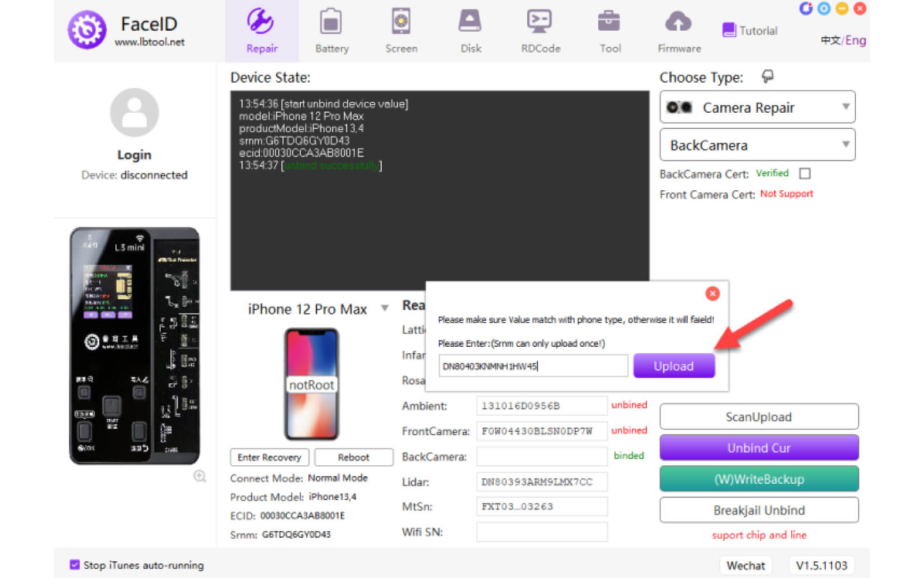
Task: Switch language to 中文
Action: click(830, 40)
